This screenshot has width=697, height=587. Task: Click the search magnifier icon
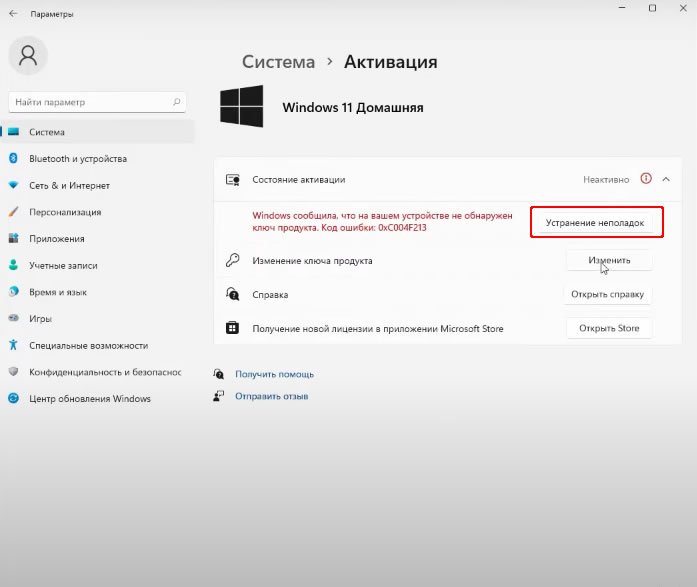click(x=176, y=102)
